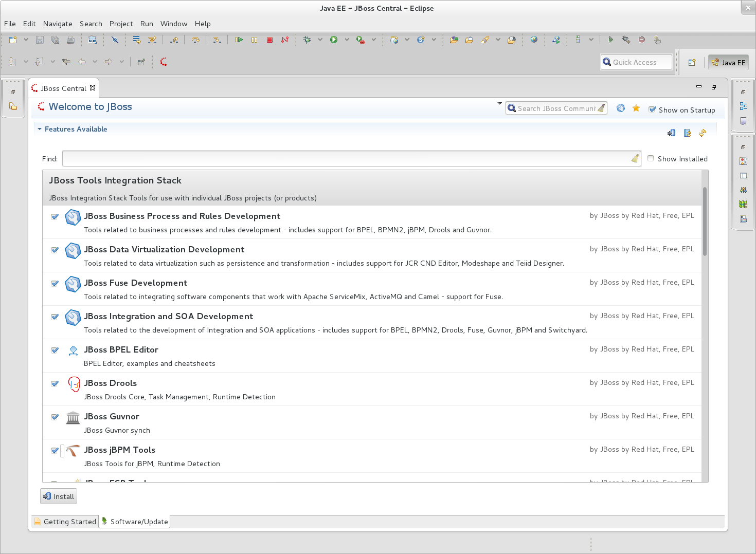The image size is (756, 554).
Task: Uncheck the JBoss Drools feature checkbox
Action: 55,383
